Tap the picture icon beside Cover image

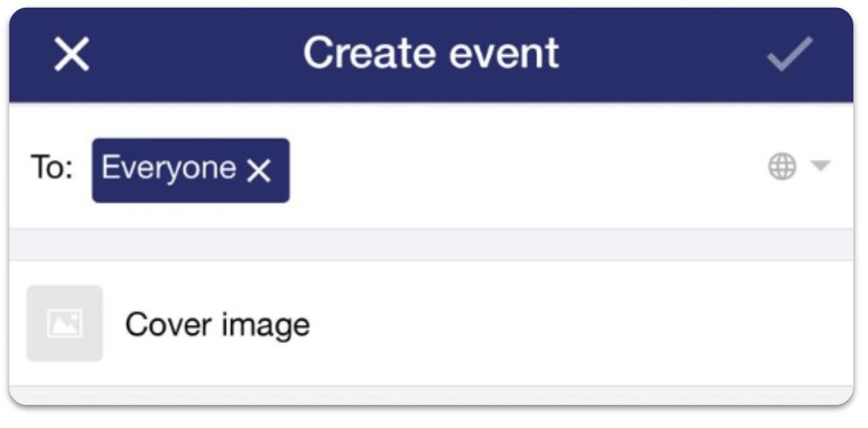[64, 323]
